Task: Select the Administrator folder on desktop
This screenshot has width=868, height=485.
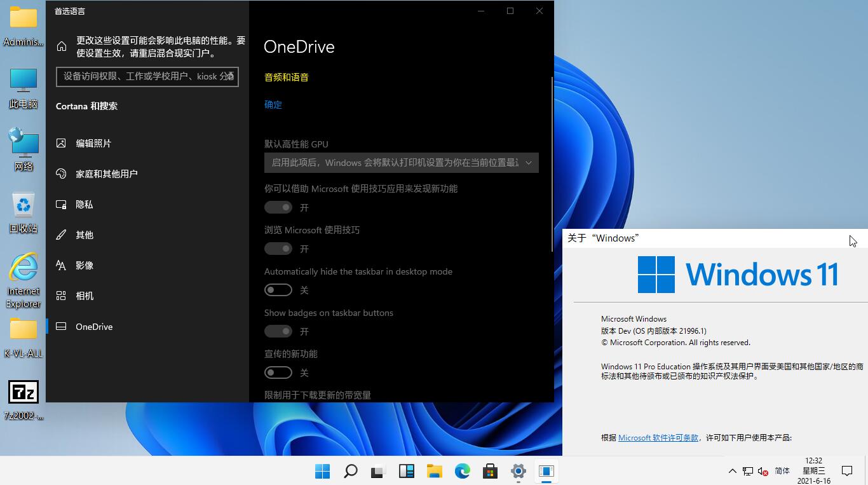Action: (x=24, y=27)
